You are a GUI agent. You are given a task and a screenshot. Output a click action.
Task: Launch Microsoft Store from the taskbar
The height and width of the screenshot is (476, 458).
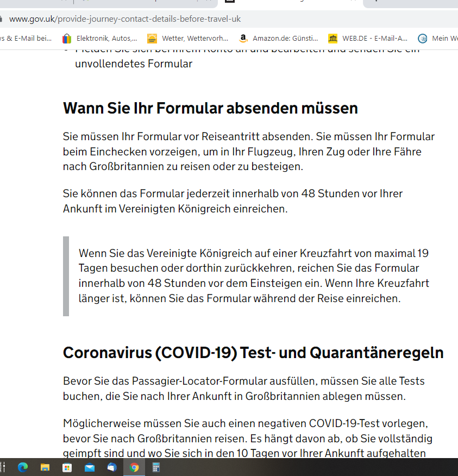(67, 467)
